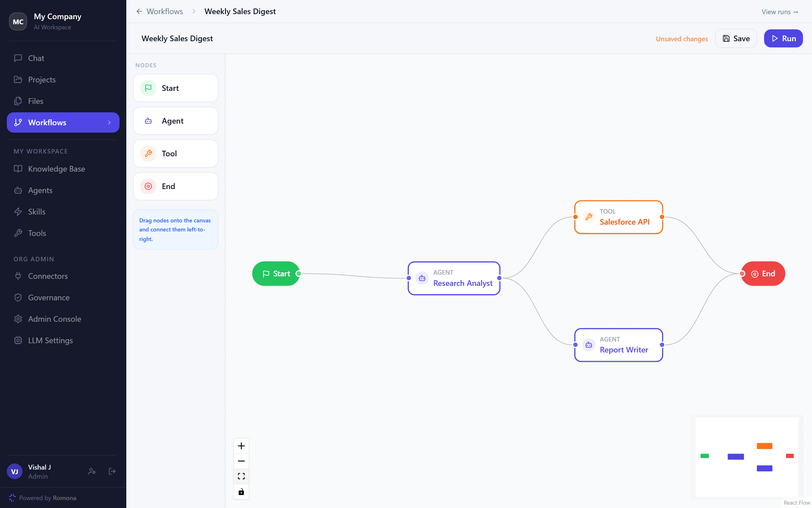Image resolution: width=812 pixels, height=508 pixels.
Task: Click the Start node output handle
Action: coord(299,274)
